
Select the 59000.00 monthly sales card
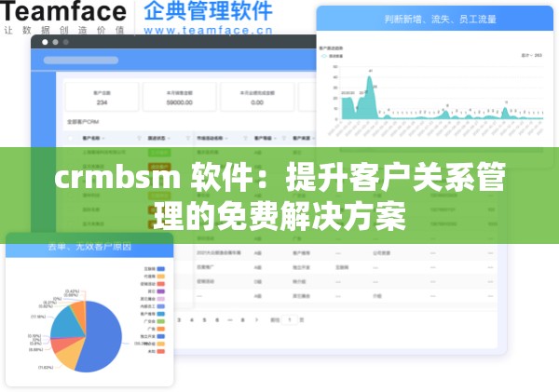coord(179,97)
